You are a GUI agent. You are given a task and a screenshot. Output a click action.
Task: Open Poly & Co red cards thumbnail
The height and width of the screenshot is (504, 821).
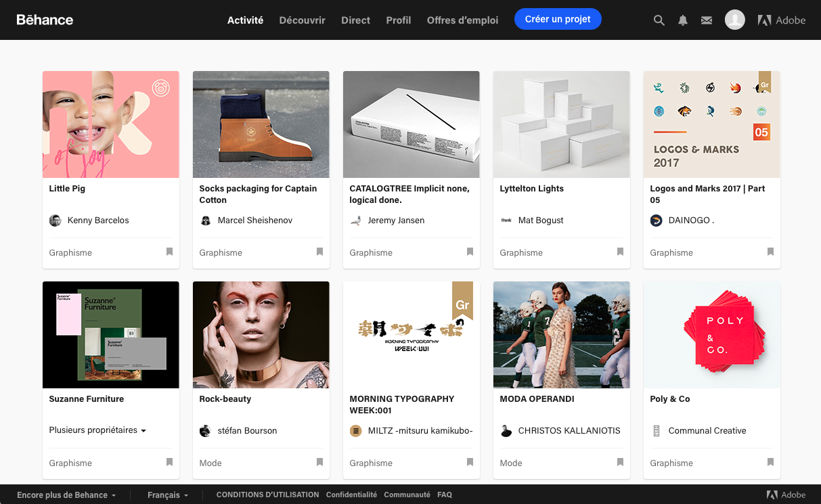point(712,335)
